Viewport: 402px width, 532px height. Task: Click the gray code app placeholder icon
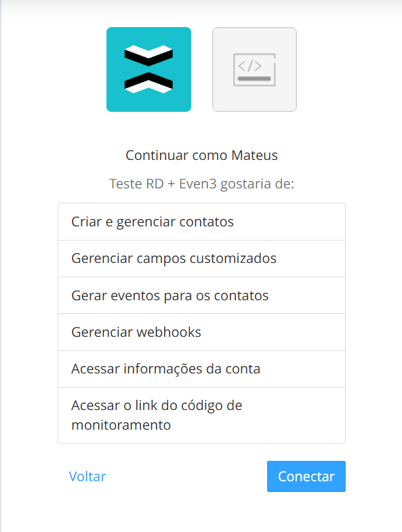(x=254, y=69)
